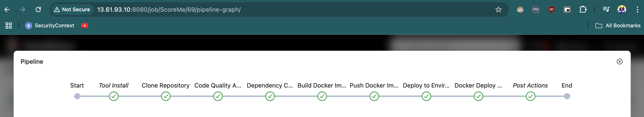Open the SecurityContext bookmark
Screen dimensions: 644x117
50,26
